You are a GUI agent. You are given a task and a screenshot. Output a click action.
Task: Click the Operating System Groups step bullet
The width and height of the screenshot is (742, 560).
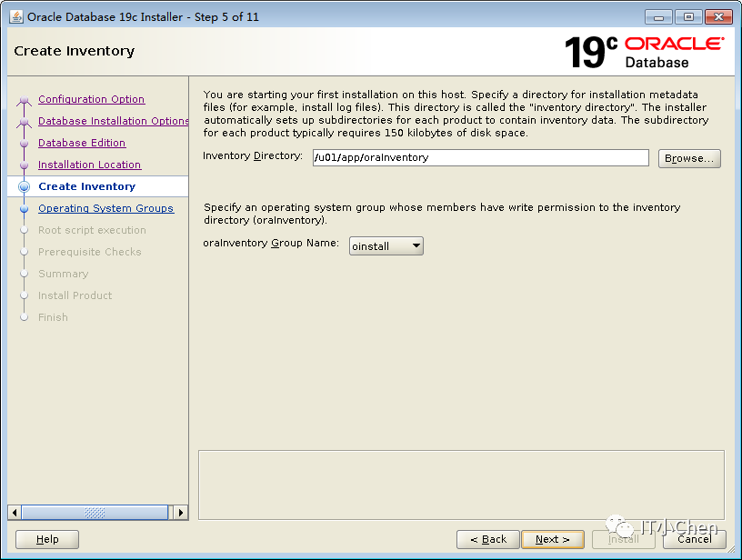(25, 208)
